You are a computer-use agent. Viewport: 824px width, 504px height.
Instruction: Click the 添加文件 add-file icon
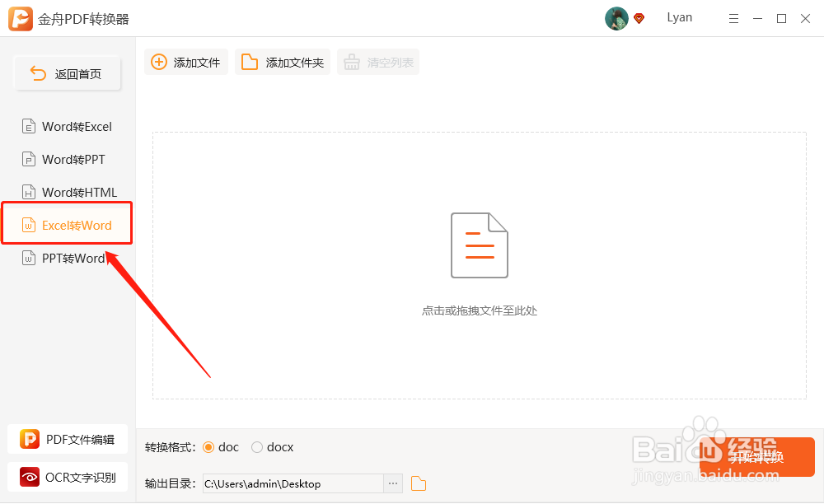(x=185, y=61)
